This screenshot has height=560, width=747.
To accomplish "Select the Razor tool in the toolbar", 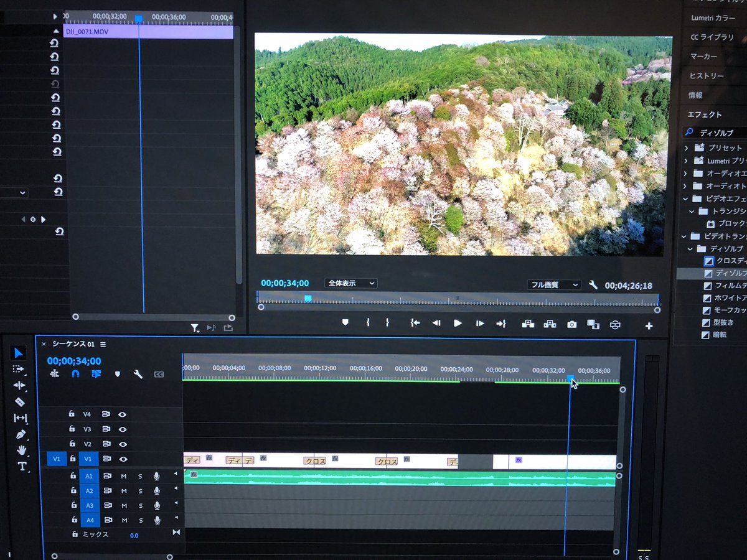I will coord(19,402).
